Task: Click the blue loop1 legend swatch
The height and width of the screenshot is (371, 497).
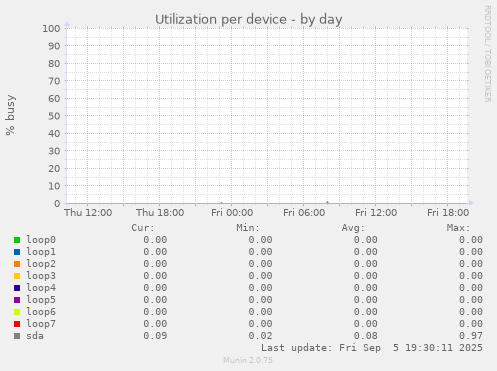Action: pyautogui.click(x=17, y=252)
